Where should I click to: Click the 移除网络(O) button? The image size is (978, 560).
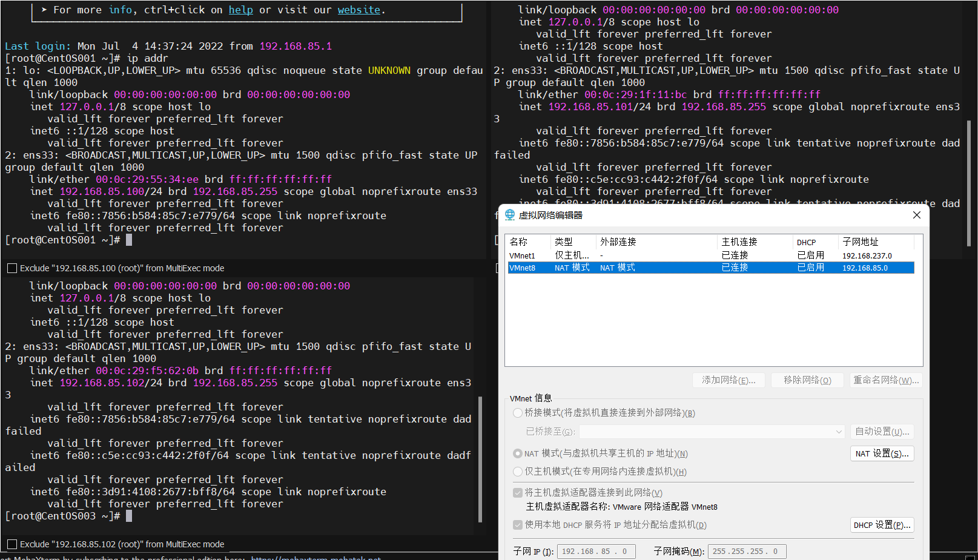click(x=807, y=380)
